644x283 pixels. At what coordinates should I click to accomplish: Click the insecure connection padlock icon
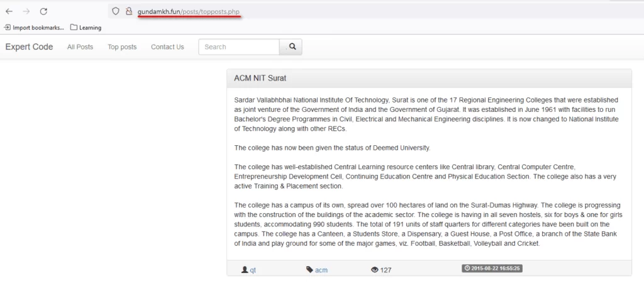(128, 11)
